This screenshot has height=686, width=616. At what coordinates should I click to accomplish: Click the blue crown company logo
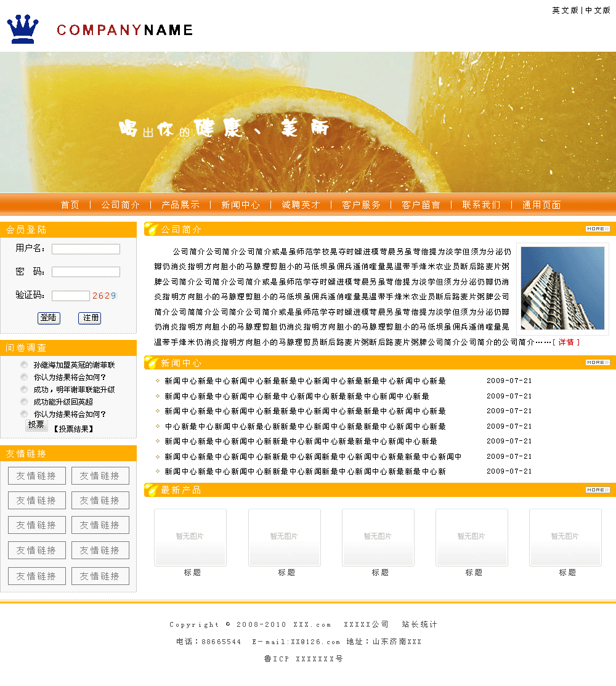point(23,29)
